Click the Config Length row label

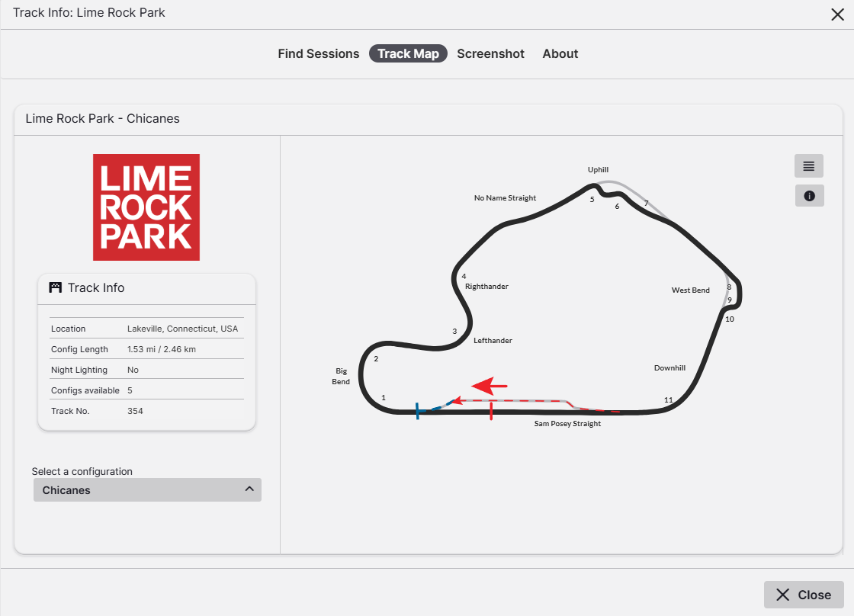79,350
